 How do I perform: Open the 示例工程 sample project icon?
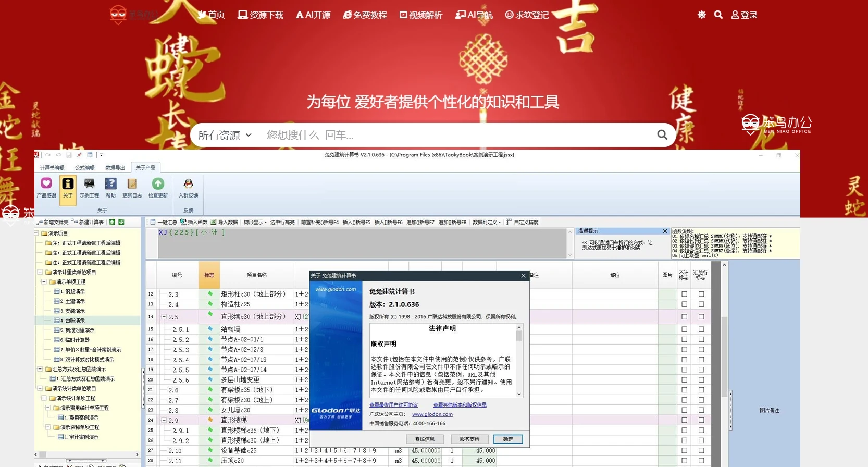[89, 183]
